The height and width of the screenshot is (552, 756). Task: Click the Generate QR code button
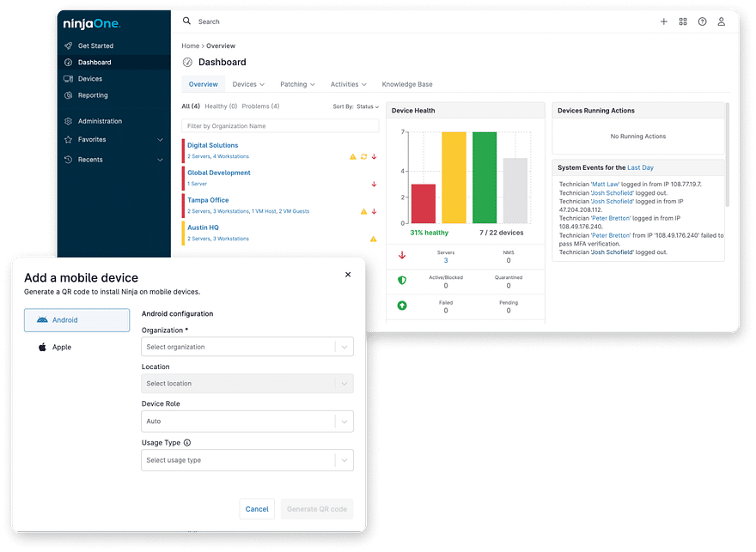317,509
